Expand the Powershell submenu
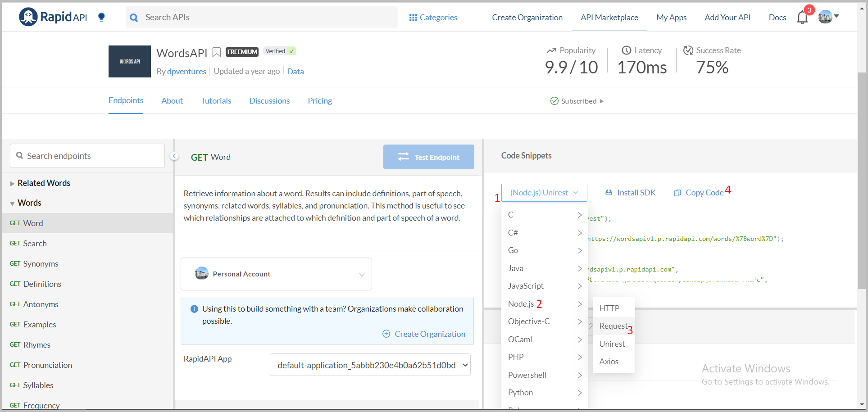 tap(544, 375)
